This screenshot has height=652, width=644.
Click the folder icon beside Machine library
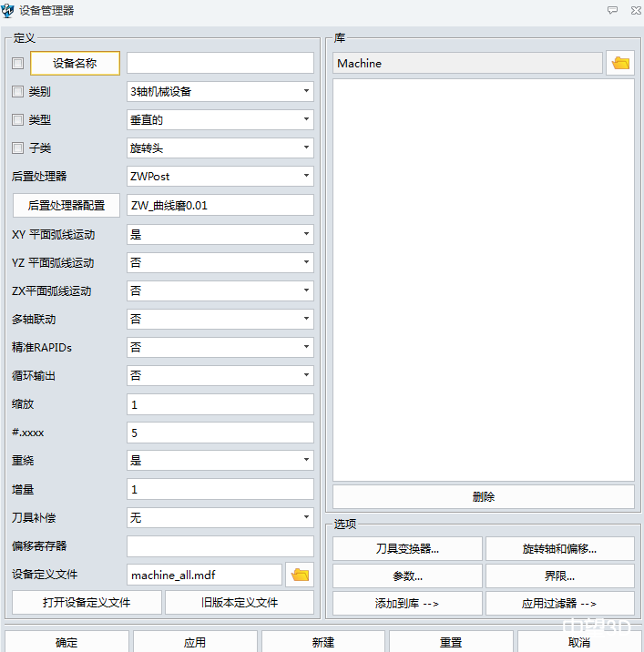click(620, 63)
